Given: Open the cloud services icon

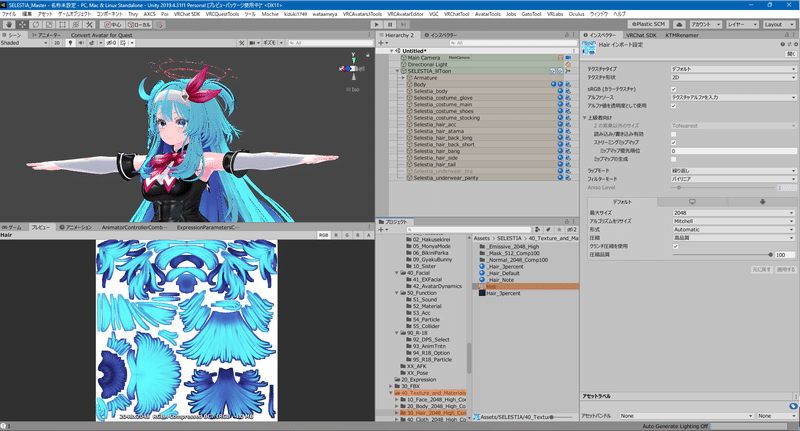Looking at the screenshot, I should [x=679, y=24].
